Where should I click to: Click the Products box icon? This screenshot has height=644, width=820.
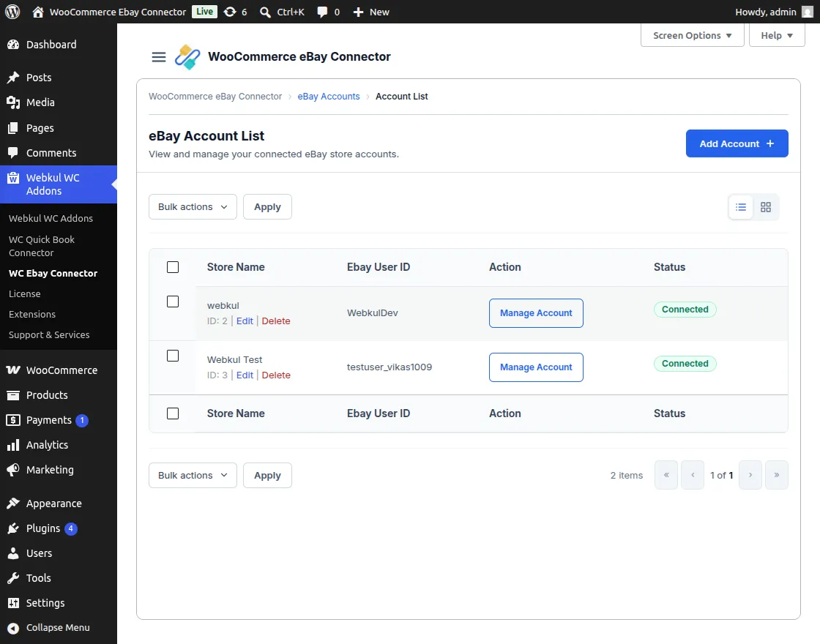pos(13,395)
